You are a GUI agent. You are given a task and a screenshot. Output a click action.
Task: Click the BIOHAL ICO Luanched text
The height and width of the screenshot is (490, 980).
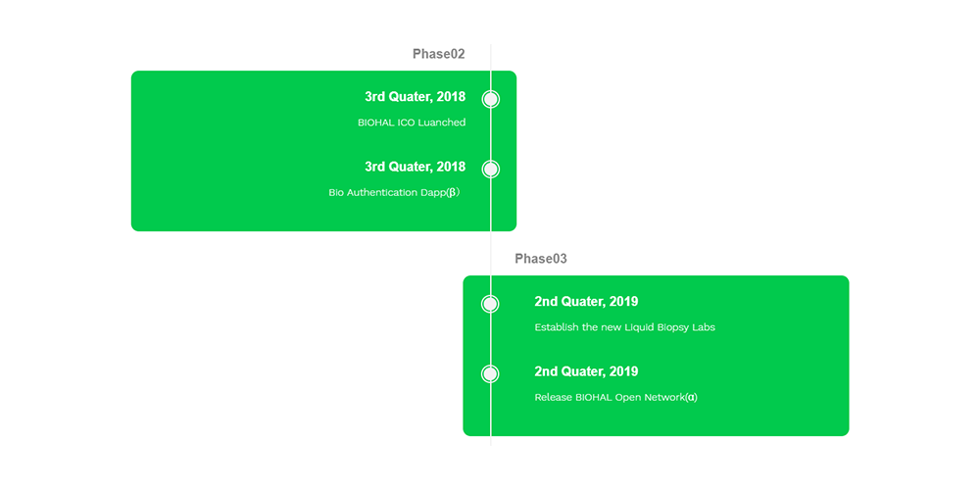(x=412, y=122)
